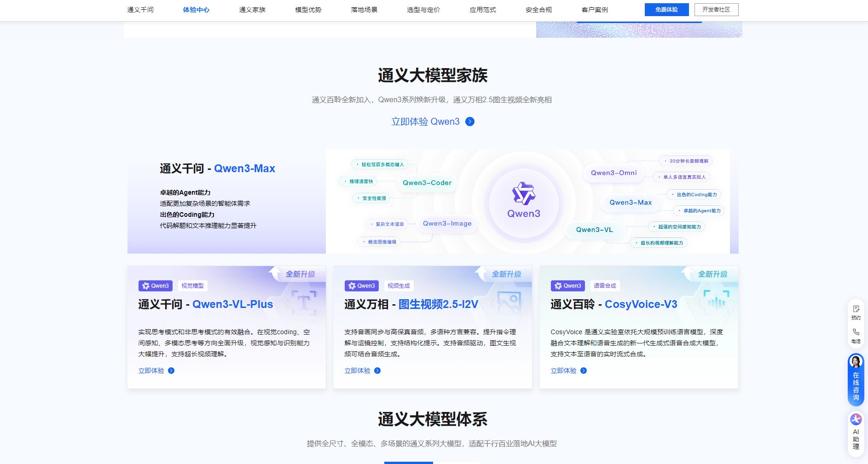The height and width of the screenshot is (464, 868).
Task: Click 通义大模型家族 section heading
Action: pyautogui.click(x=433, y=75)
